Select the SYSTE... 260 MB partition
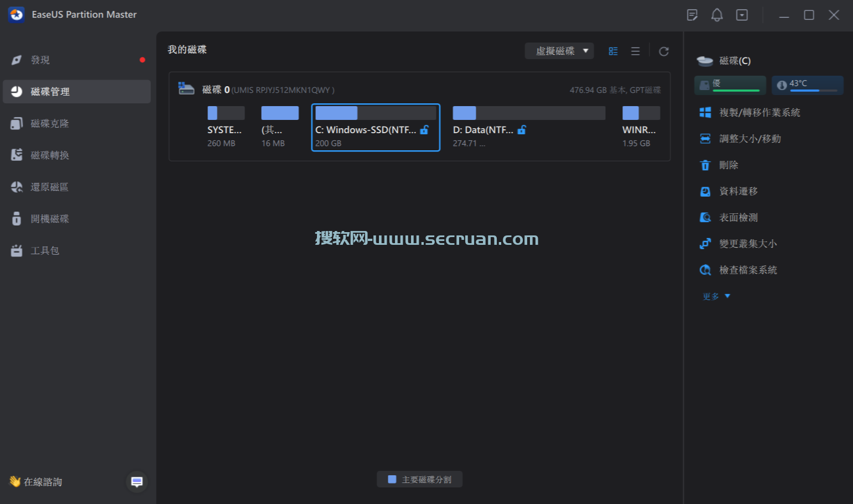Viewport: 853px width, 504px height. 226,127
